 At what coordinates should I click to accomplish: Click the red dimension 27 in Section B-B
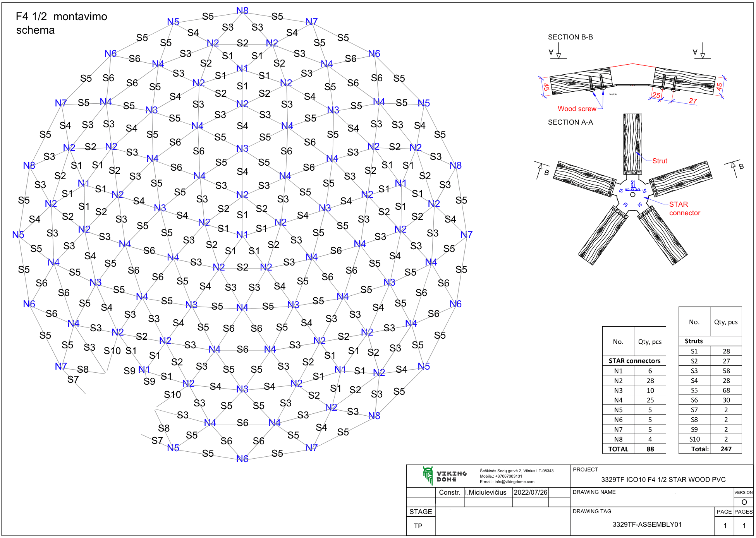tap(692, 101)
